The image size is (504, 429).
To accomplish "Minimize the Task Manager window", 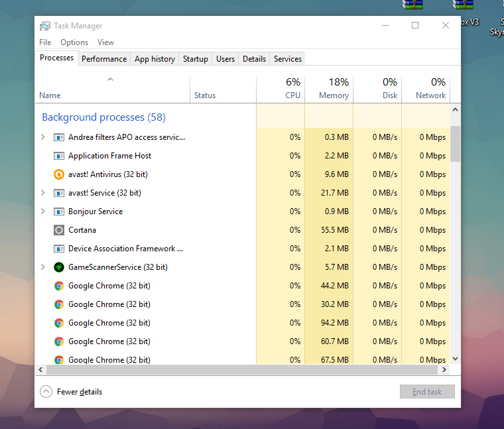I will click(x=385, y=25).
